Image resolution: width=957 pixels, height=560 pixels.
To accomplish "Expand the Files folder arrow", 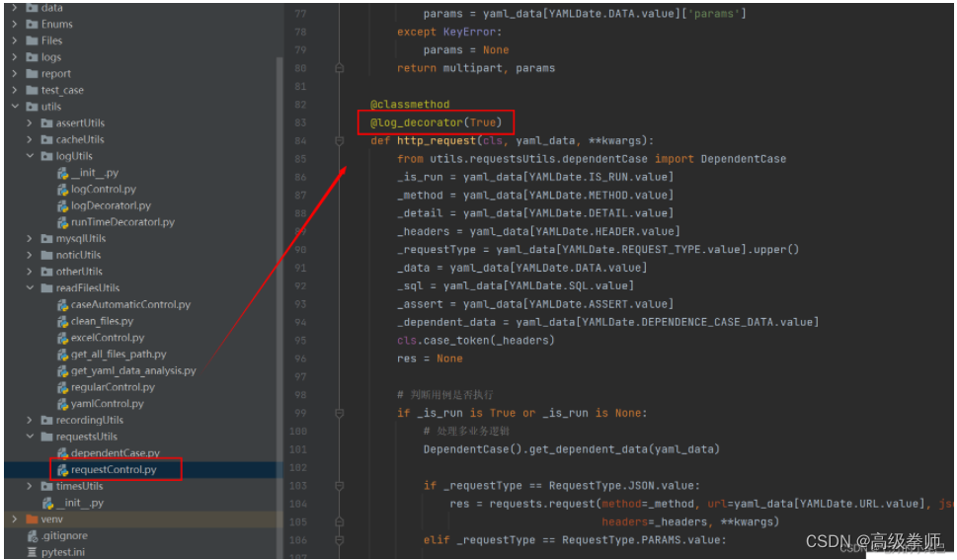I will click(x=15, y=40).
